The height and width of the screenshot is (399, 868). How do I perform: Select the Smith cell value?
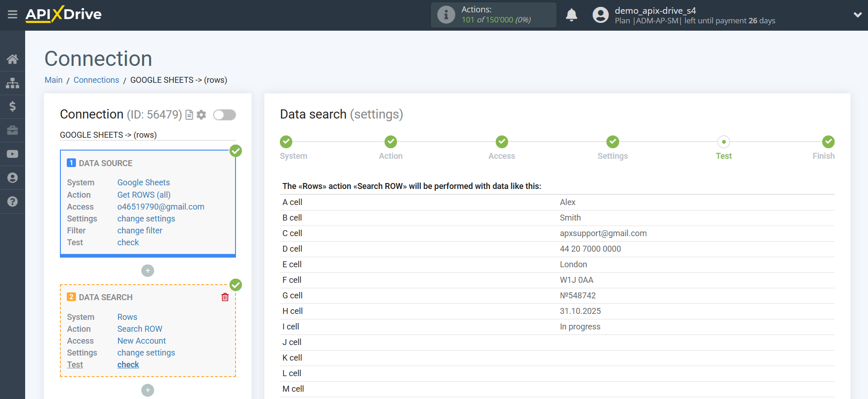click(570, 218)
